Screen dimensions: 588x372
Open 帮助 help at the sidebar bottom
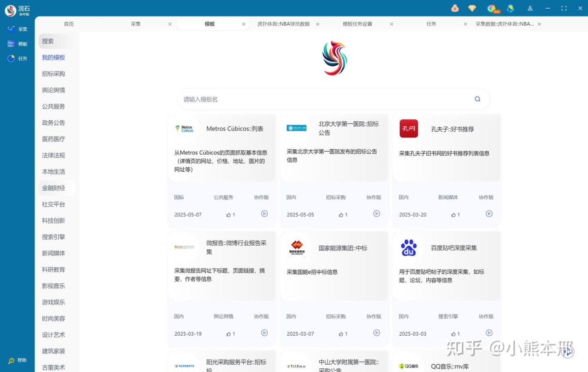coord(17,361)
